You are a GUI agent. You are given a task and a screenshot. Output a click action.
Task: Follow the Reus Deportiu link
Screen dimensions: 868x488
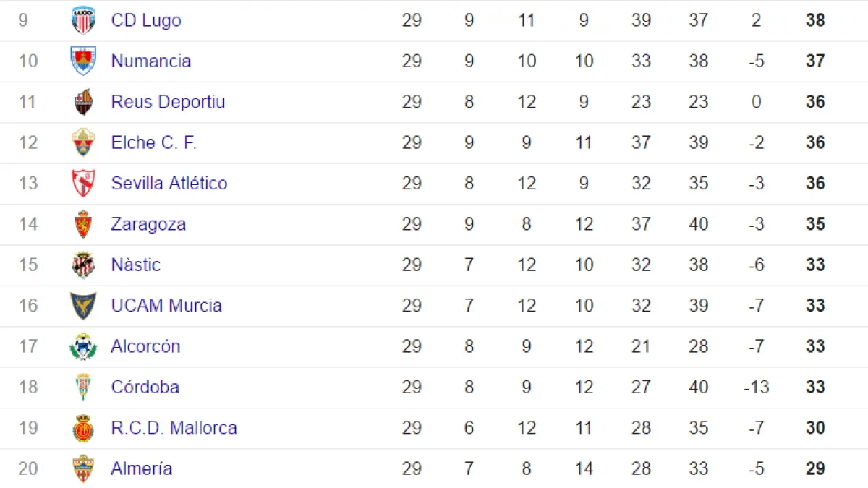click(168, 102)
